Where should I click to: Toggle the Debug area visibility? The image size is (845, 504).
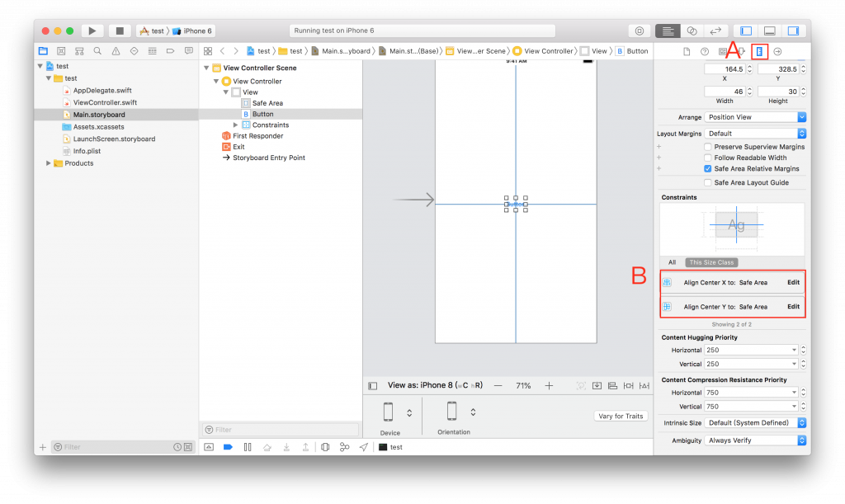[770, 31]
